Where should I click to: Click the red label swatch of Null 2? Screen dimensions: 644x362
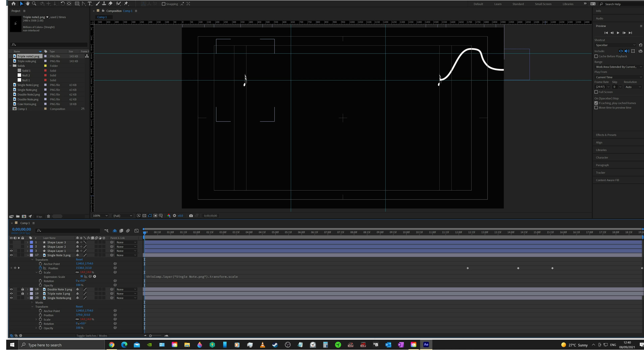[x=45, y=75]
